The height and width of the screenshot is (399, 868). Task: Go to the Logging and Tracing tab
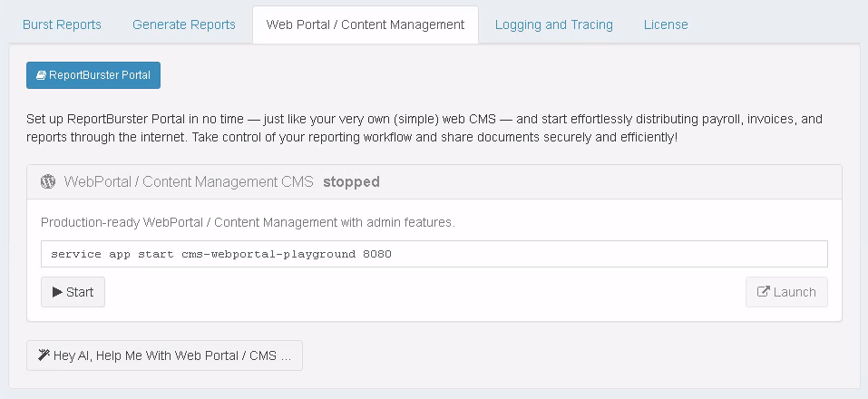(x=554, y=24)
